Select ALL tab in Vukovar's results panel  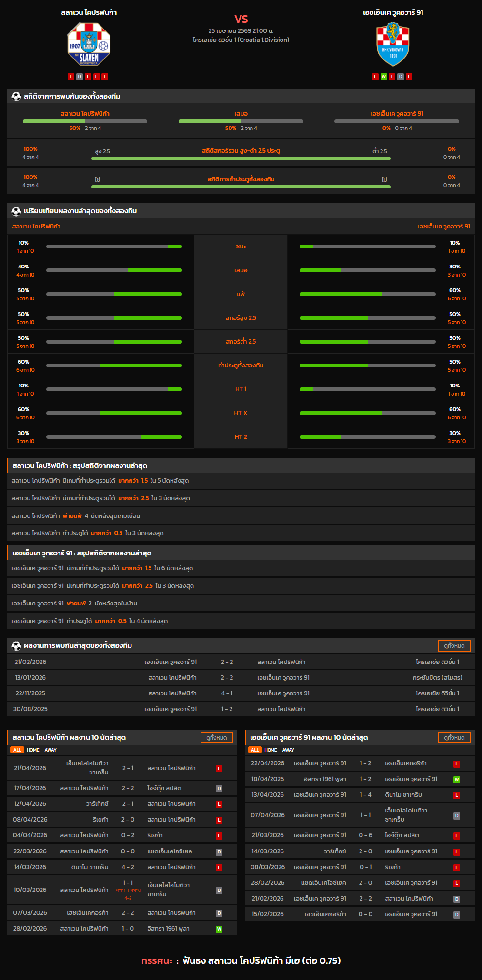[255, 750]
